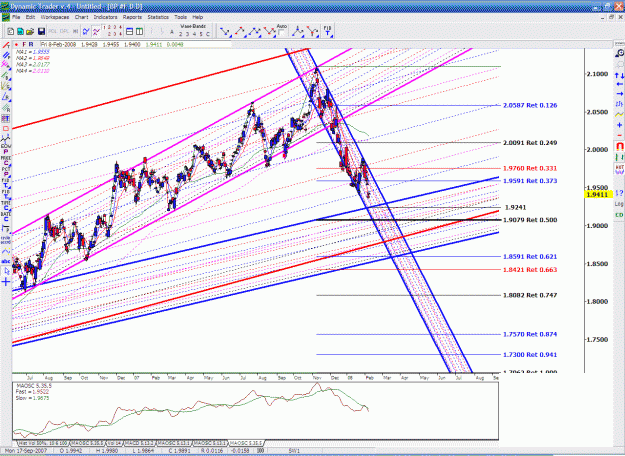This screenshot has width=625, height=456.
Task: Click the 1.9079 Ret 0.500 label
Action: click(x=530, y=220)
